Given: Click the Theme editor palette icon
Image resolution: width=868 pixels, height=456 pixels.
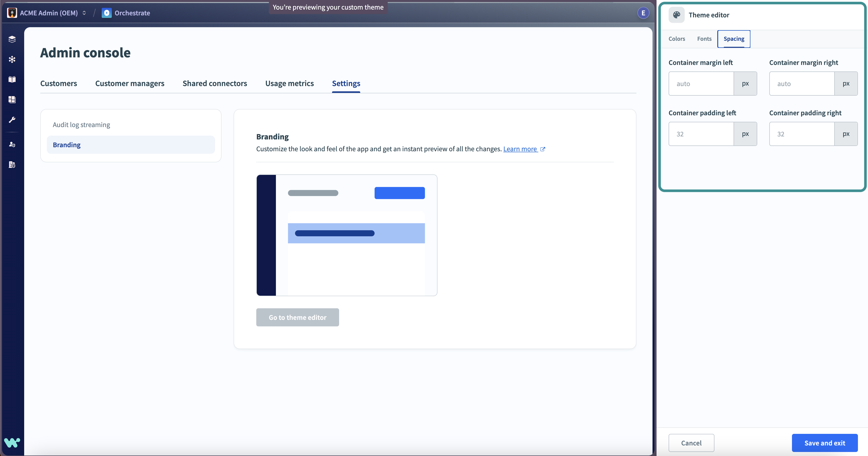Looking at the screenshot, I should [x=676, y=15].
